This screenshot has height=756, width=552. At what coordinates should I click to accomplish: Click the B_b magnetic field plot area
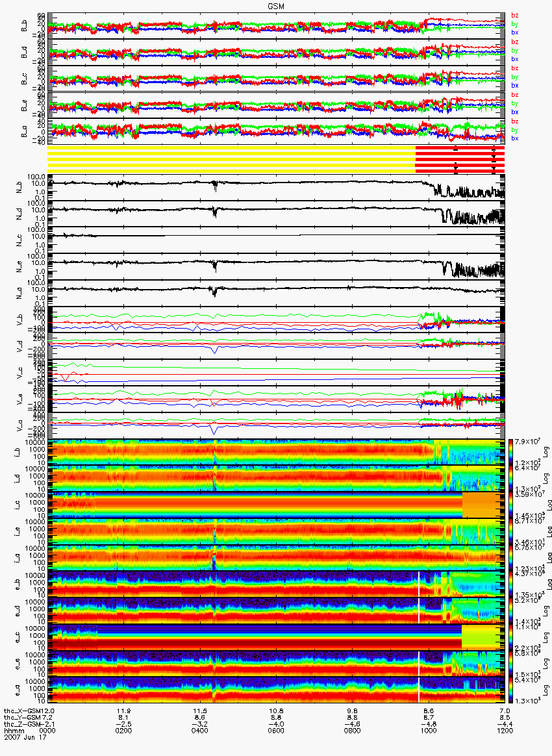coord(276,25)
